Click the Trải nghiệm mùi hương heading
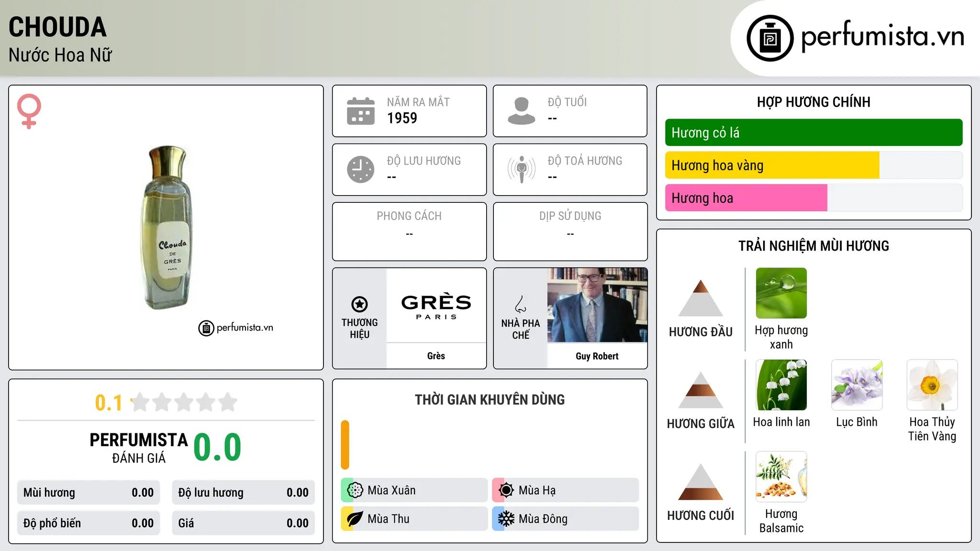The height and width of the screenshot is (551, 980). (813, 246)
